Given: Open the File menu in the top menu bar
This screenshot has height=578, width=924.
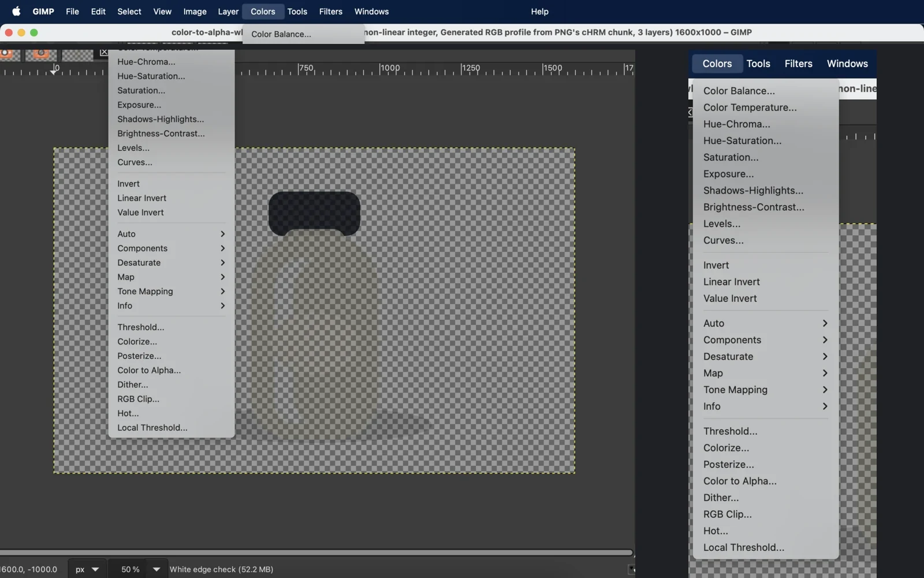Looking at the screenshot, I should (72, 12).
